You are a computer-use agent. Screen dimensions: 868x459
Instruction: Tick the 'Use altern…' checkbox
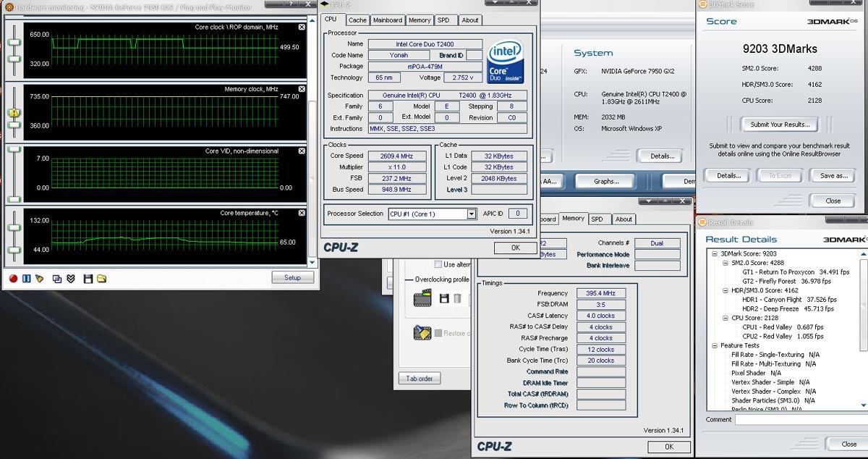438,264
